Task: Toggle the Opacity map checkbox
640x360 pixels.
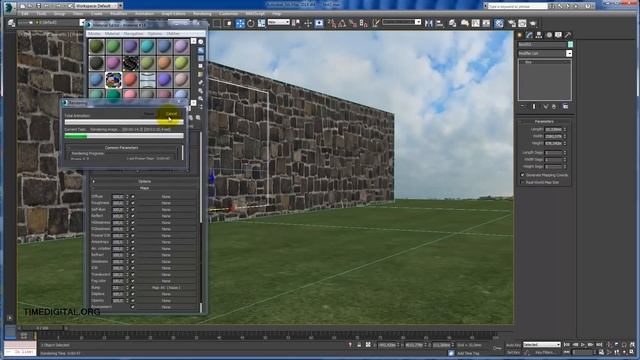Action: pyautogui.click(x=133, y=301)
